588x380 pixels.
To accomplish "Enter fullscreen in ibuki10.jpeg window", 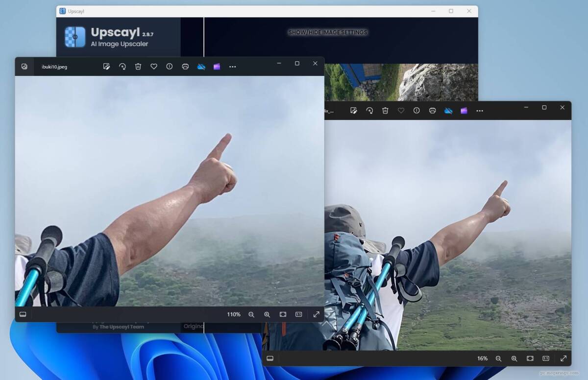I will (317, 314).
